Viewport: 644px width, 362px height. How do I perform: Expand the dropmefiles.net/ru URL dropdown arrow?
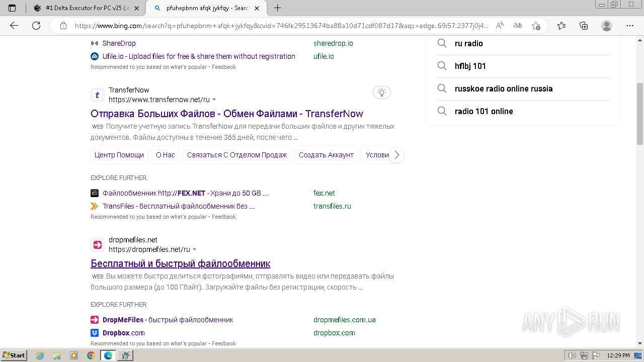(x=195, y=249)
